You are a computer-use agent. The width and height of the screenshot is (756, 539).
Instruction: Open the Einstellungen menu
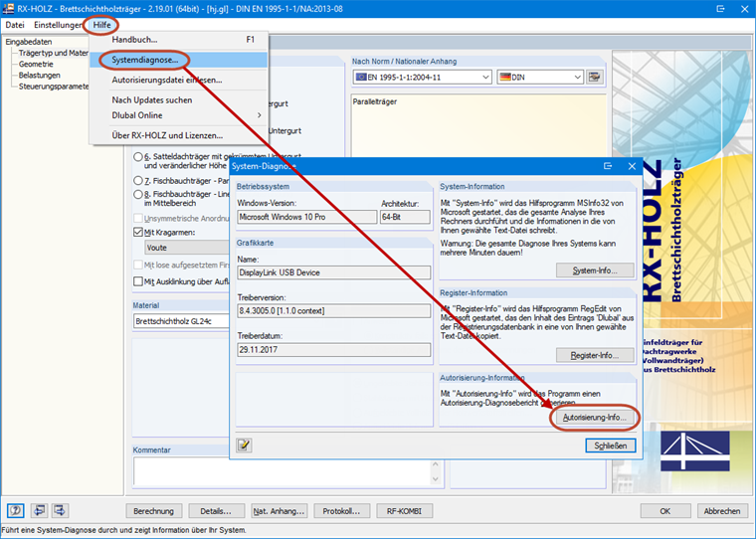[58, 25]
